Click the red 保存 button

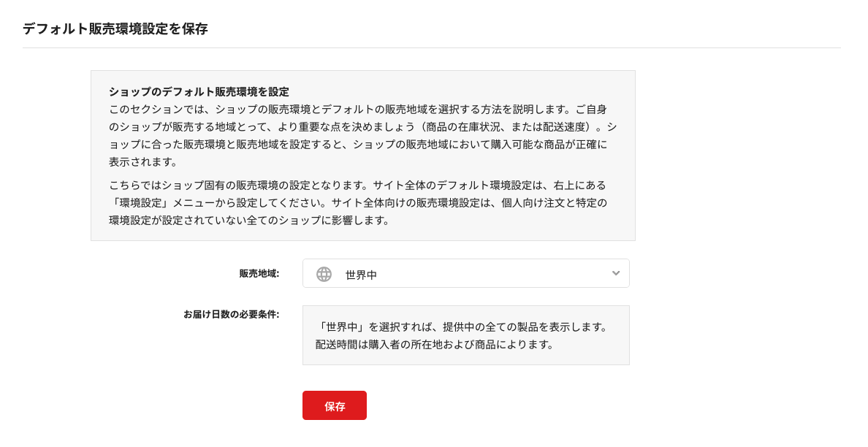tap(335, 405)
